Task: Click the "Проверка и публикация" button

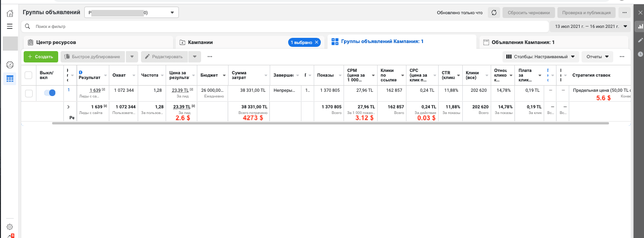Action: click(587, 13)
